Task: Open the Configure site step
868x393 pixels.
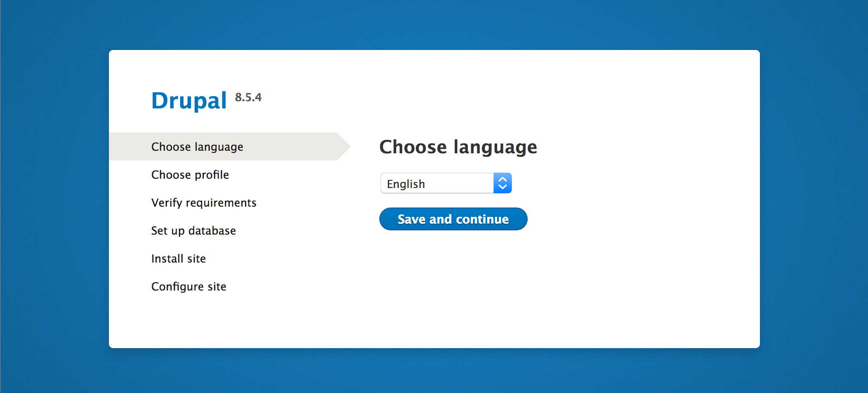Action: click(x=188, y=286)
